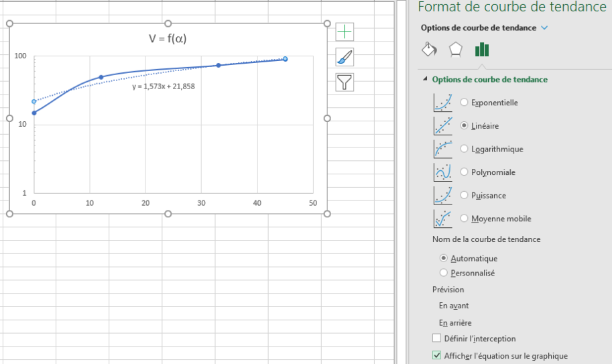Click the data point near x = 12
The width and height of the screenshot is (612, 364).
click(x=101, y=77)
